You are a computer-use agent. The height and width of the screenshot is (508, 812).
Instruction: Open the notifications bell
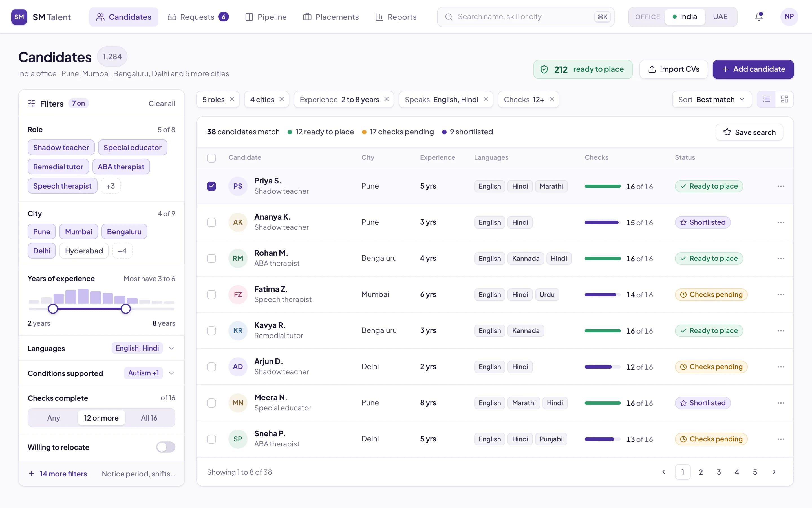coord(759,16)
